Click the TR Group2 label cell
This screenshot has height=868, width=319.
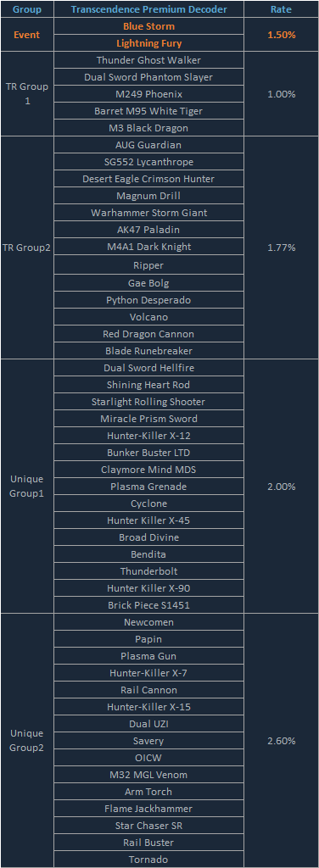(27, 248)
